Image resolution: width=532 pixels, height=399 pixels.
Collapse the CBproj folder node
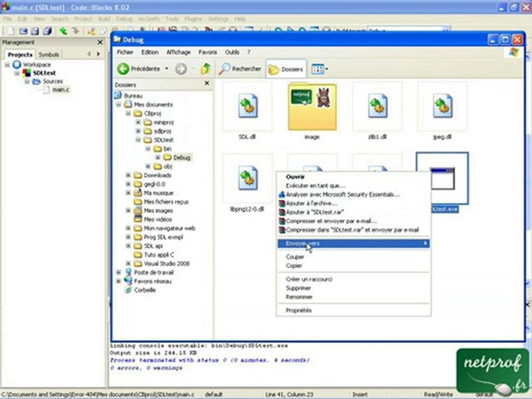[x=128, y=113]
